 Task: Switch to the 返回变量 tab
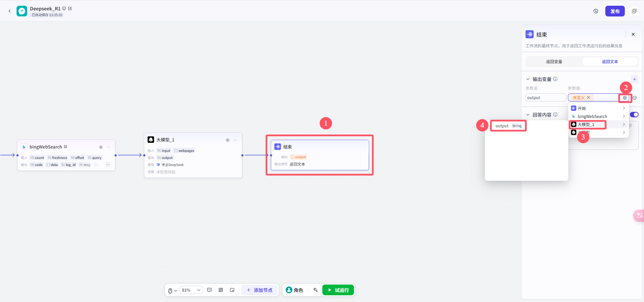coord(554,62)
